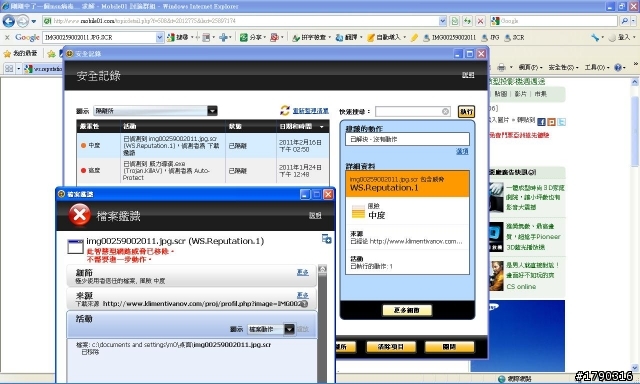Image resolution: width=640 pixels, height=384 pixels.
Task: Click the quick search input field
Action: tap(409, 111)
